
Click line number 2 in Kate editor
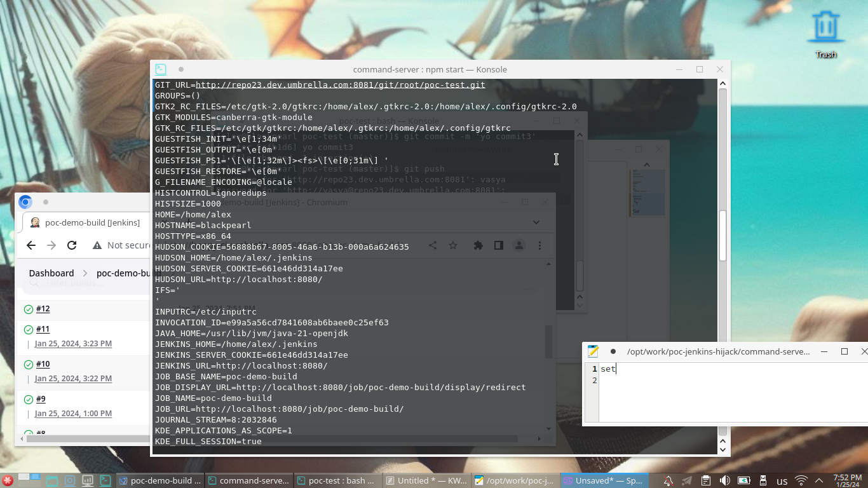594,381
